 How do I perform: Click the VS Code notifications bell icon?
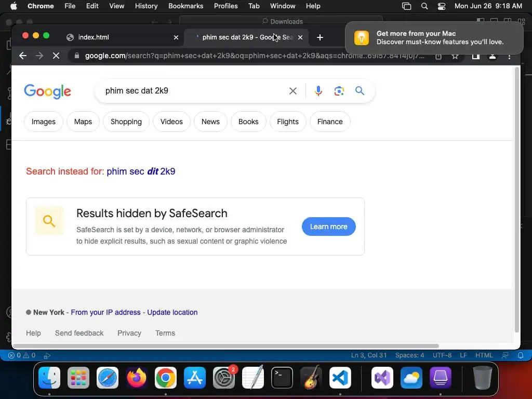(x=521, y=355)
